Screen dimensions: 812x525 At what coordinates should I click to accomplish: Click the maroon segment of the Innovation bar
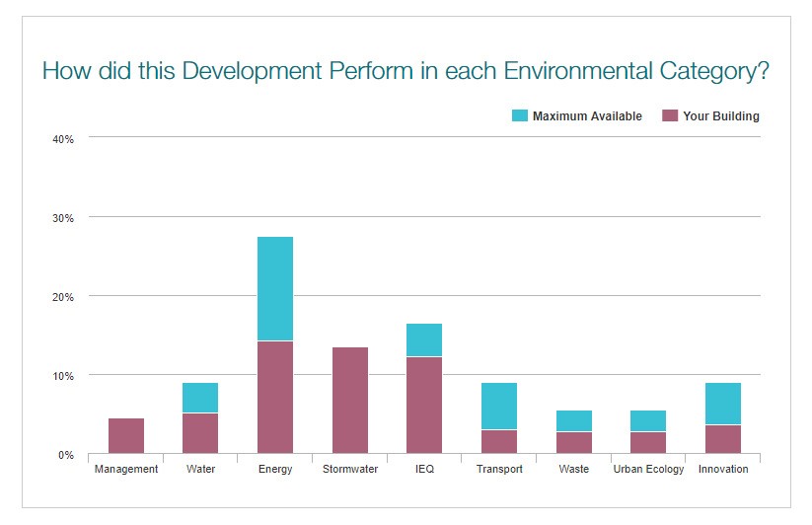[x=723, y=439]
